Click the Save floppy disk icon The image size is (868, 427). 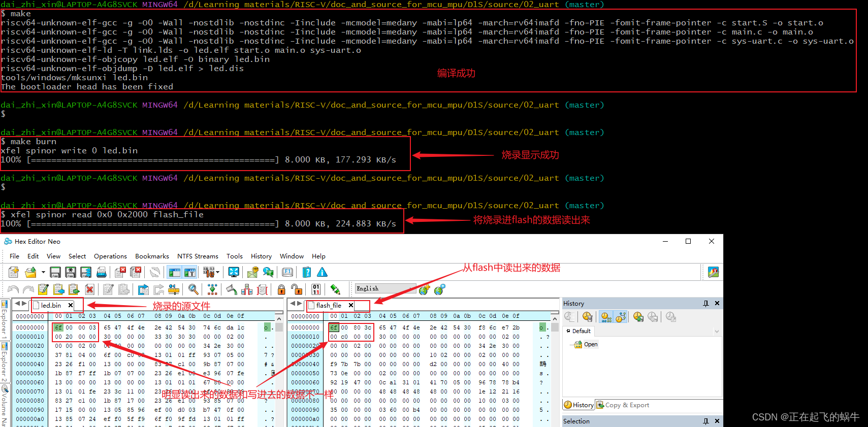point(55,272)
